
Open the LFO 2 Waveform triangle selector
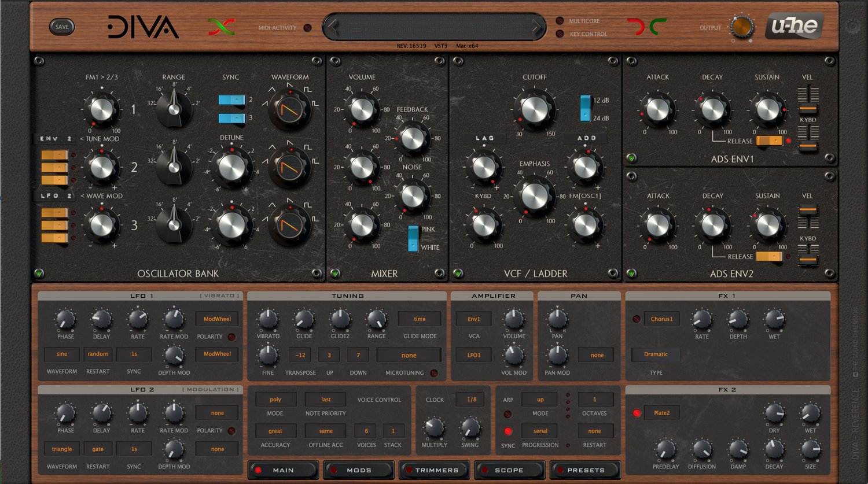pos(62,449)
